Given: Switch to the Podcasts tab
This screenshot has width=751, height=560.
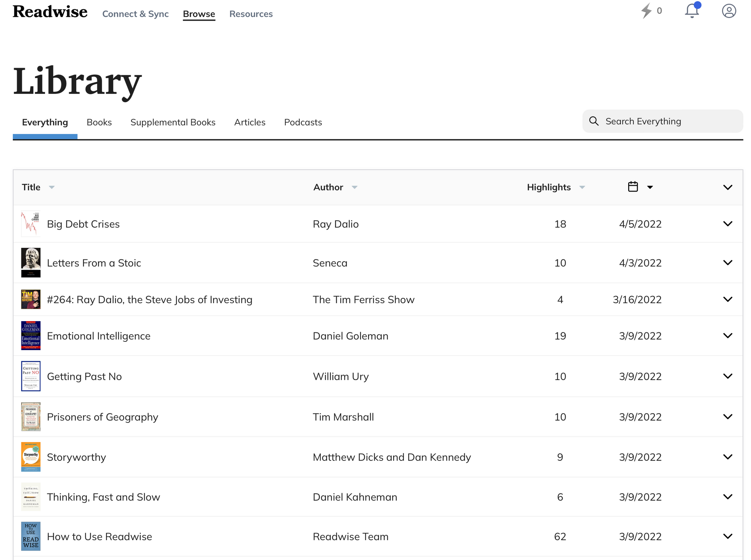Looking at the screenshot, I should click(303, 122).
